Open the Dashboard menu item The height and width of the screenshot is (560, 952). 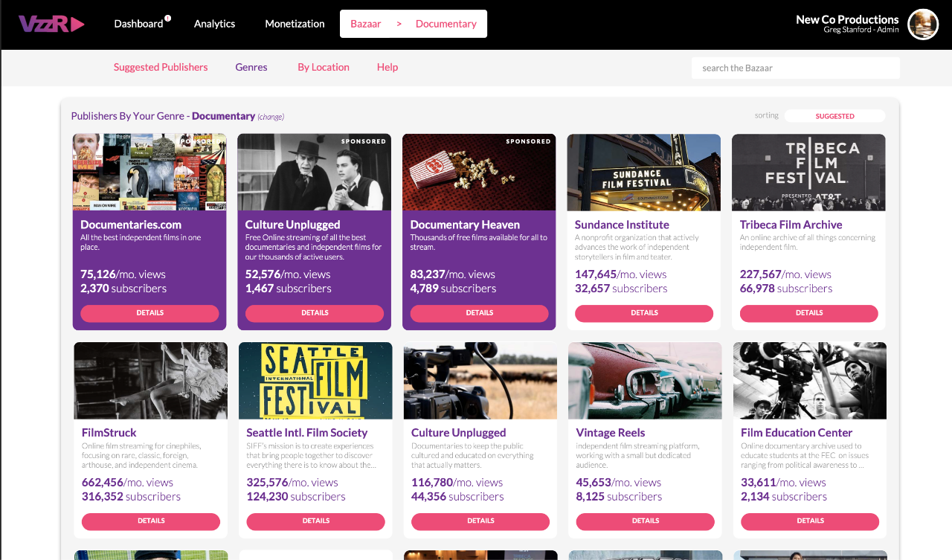coord(138,24)
